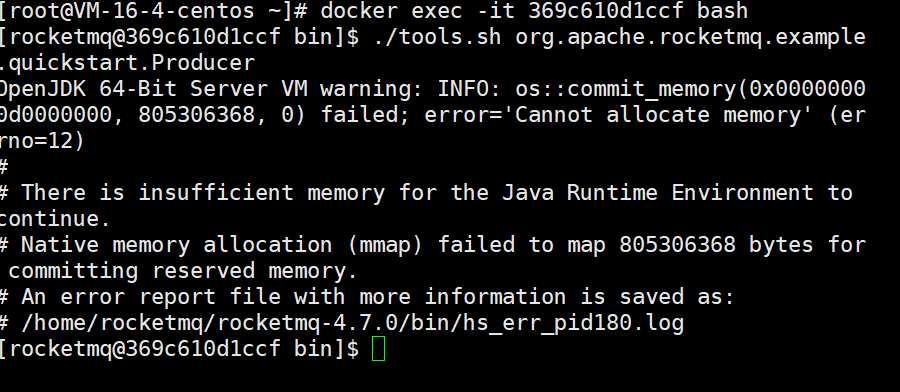Click 'committing reserved memory.' line
Viewport: 900px width, 392px height.
pos(183,271)
